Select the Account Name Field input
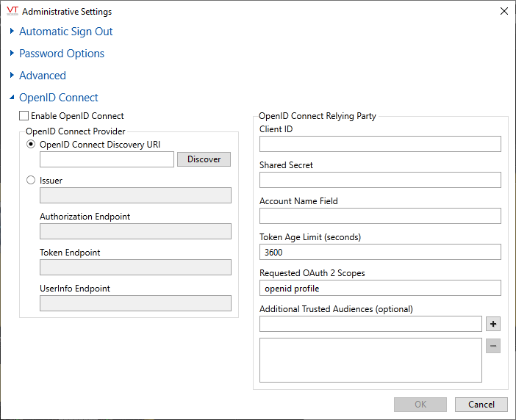The image size is (516, 420). 380,216
